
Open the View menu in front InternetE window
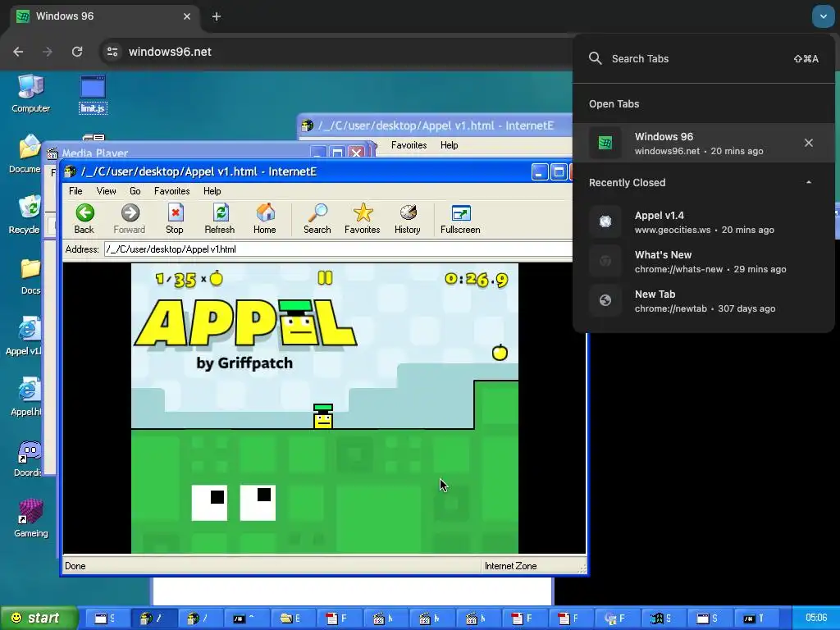(x=106, y=191)
